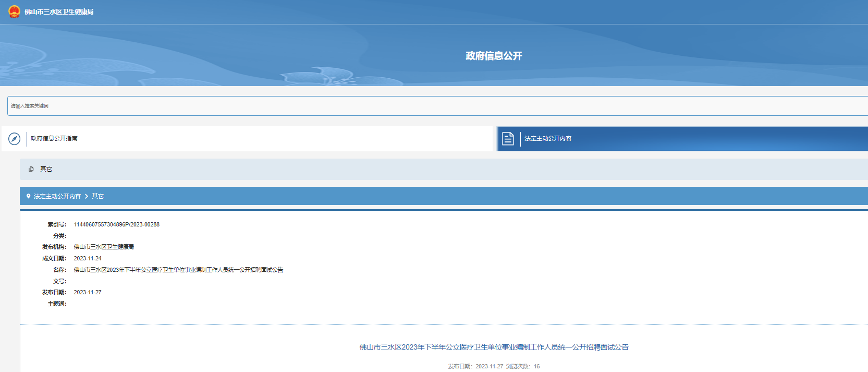Image resolution: width=868 pixels, height=372 pixels.
Task: Click index number 11440607557304896P/2023-00288
Action: click(x=117, y=224)
